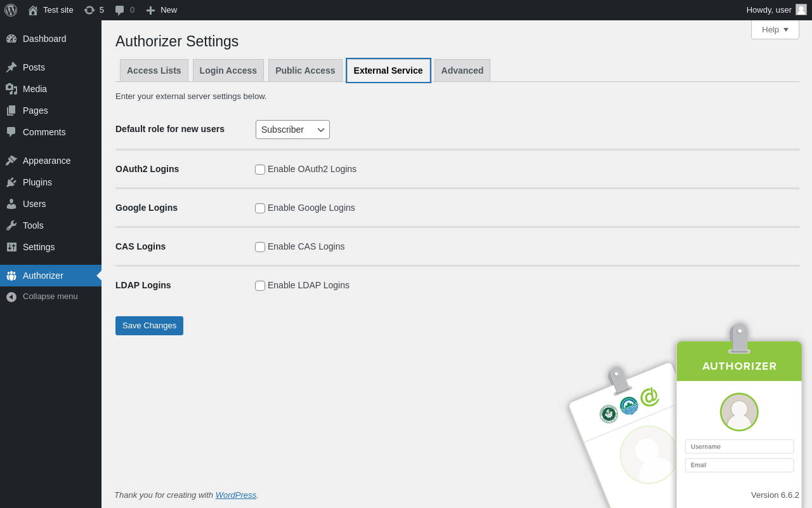Click the WordPress logo icon
Image resolution: width=812 pixels, height=508 pixels.
point(11,10)
